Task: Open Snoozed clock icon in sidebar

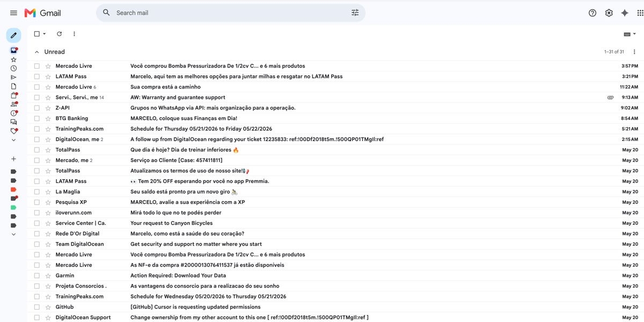Action: (x=13, y=68)
